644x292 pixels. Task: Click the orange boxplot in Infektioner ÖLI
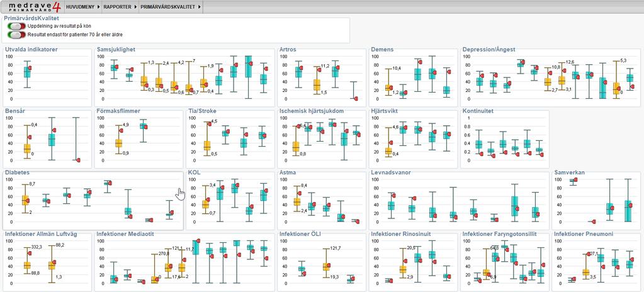click(x=327, y=267)
